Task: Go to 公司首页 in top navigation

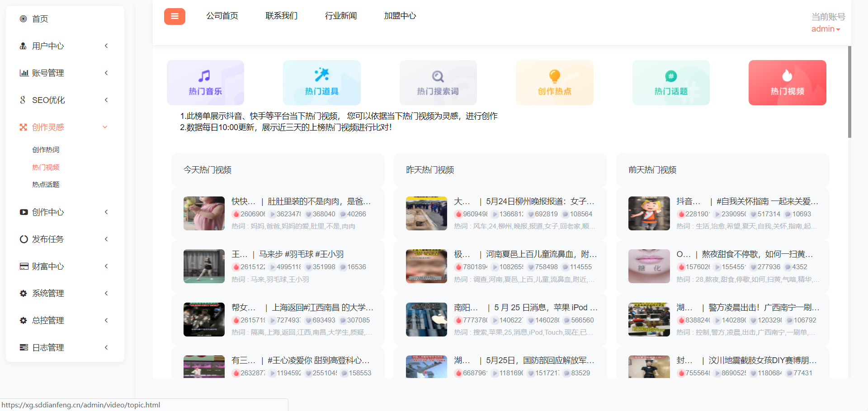Action: pyautogui.click(x=222, y=16)
